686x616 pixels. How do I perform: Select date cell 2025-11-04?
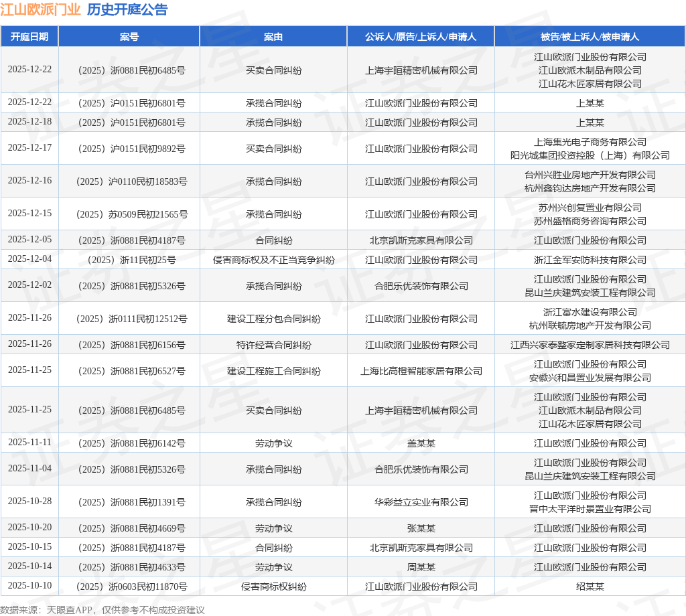[29, 469]
